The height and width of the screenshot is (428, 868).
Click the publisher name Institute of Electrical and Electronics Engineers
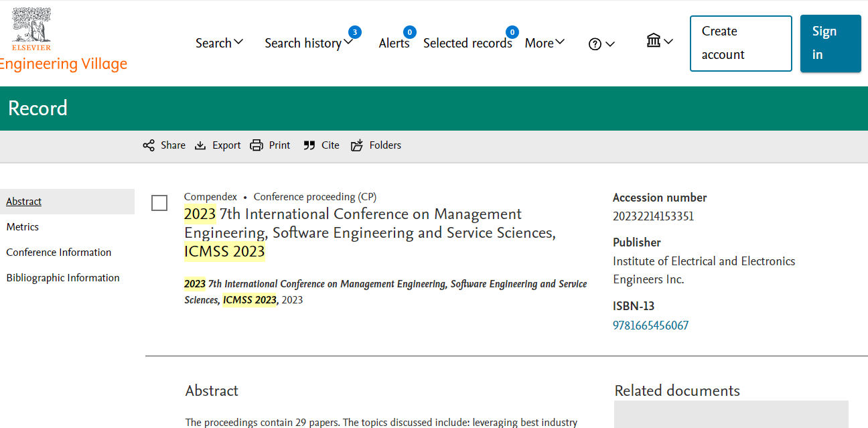704,271
